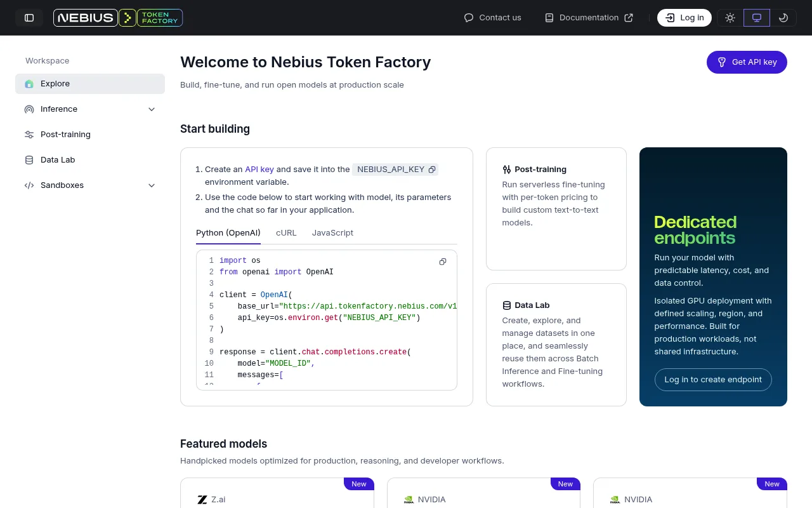Open Explore in the sidebar
812x508 pixels.
tap(90, 84)
